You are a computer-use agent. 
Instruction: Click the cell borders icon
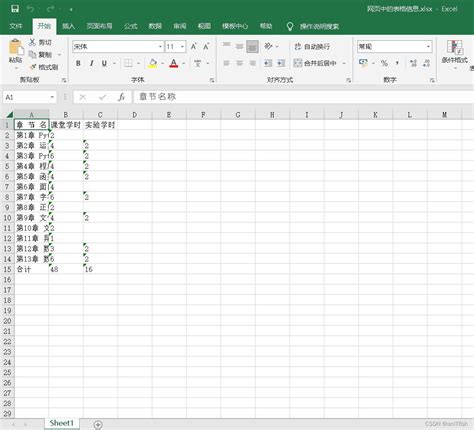[x=128, y=63]
